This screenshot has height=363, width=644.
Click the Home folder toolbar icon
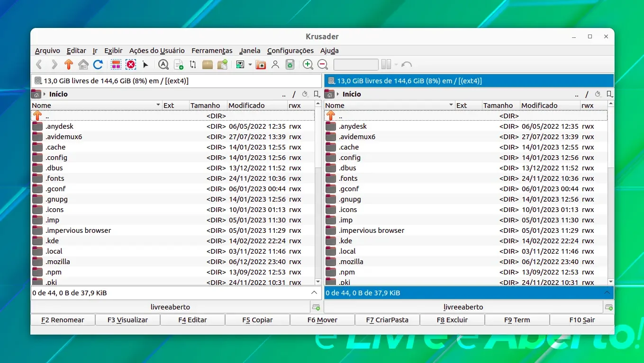(83, 65)
